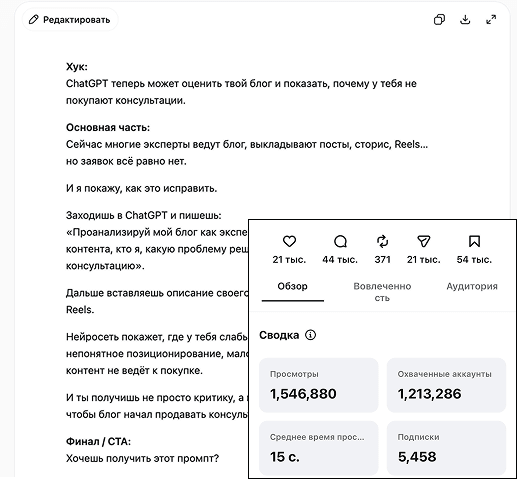Image resolution: width=517 pixels, height=479 pixels.
Task: Copy the canvas content via copy icon
Action: point(439,20)
